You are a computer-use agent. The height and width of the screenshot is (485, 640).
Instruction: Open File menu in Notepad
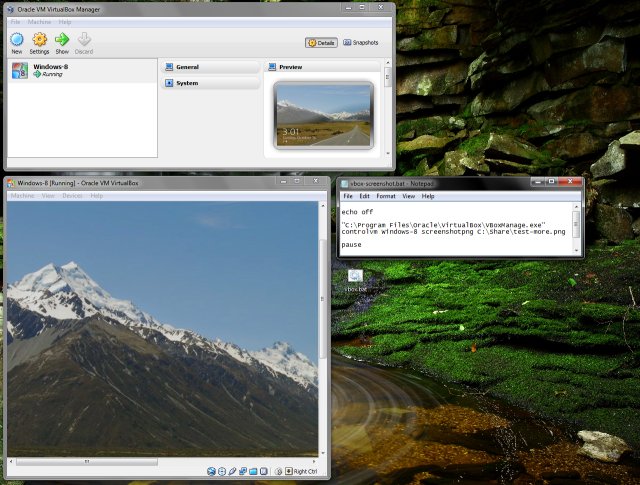[x=348, y=196]
